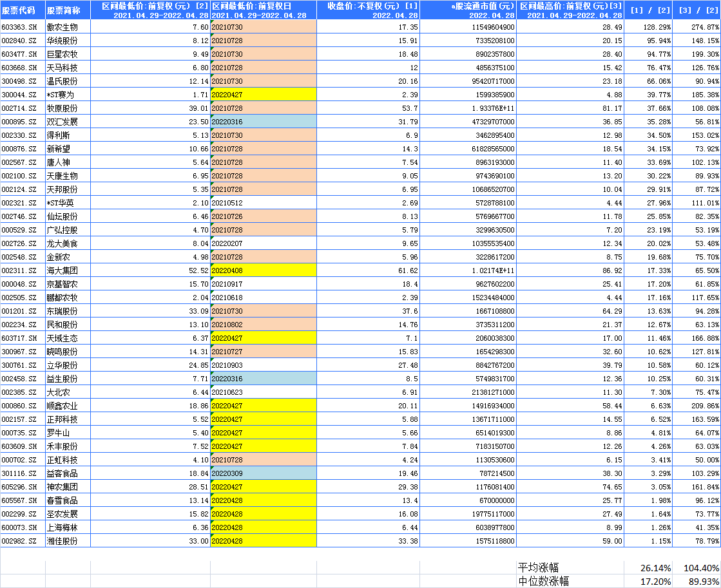The height and width of the screenshot is (588, 721).
Task: Click date 20220309 cell
Action: [x=264, y=473]
